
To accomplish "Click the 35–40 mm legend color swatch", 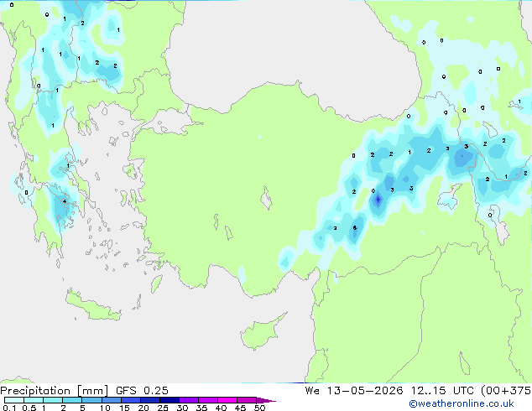I will (207, 400).
